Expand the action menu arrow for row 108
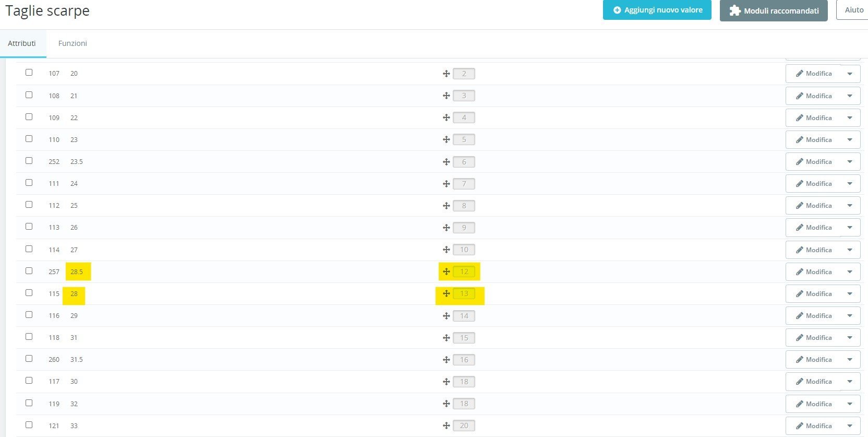Image resolution: width=868 pixels, height=437 pixels. (850, 96)
